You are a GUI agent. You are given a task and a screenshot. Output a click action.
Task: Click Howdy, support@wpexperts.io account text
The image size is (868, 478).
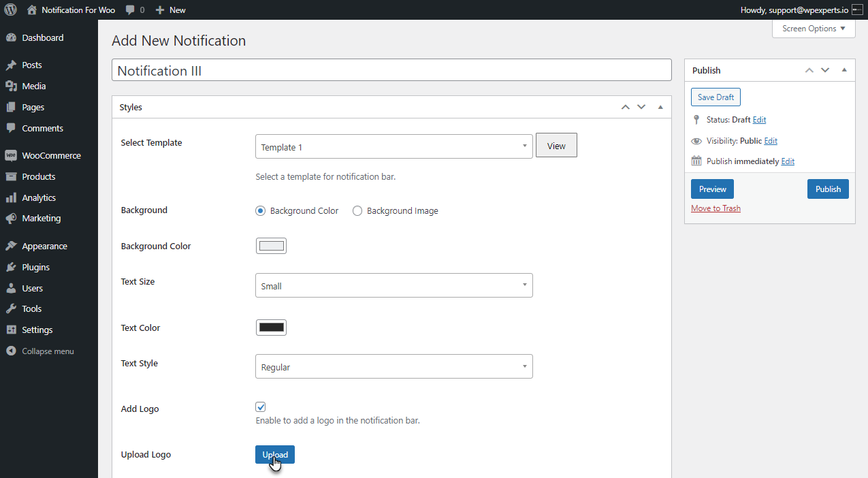click(x=794, y=10)
